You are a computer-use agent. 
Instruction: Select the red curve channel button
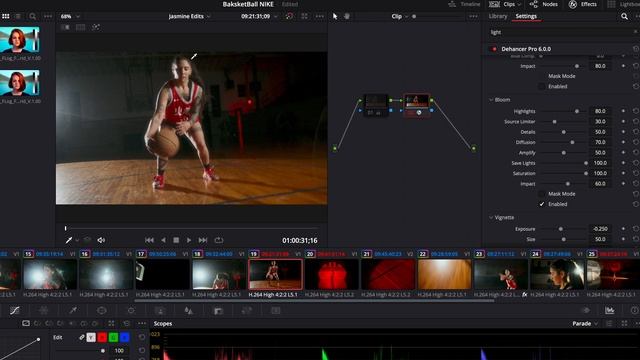(102, 338)
